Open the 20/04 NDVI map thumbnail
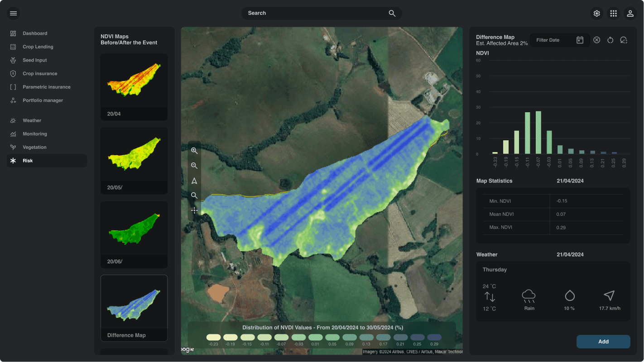The width and height of the screenshot is (644, 362). coord(134,86)
